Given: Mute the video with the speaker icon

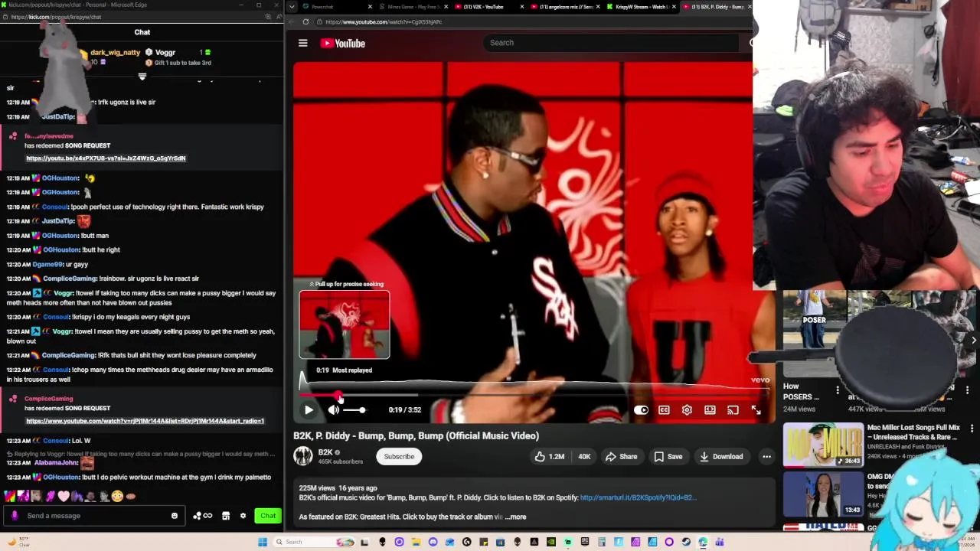Looking at the screenshot, I should [x=334, y=410].
